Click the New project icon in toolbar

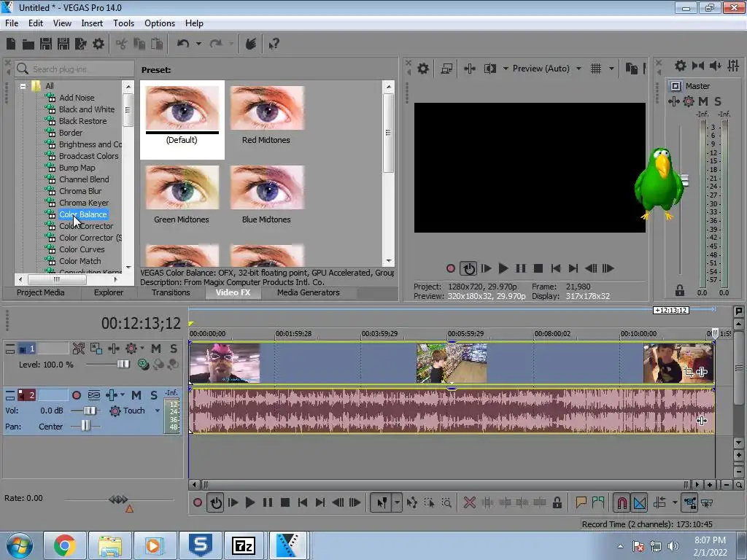(x=11, y=44)
